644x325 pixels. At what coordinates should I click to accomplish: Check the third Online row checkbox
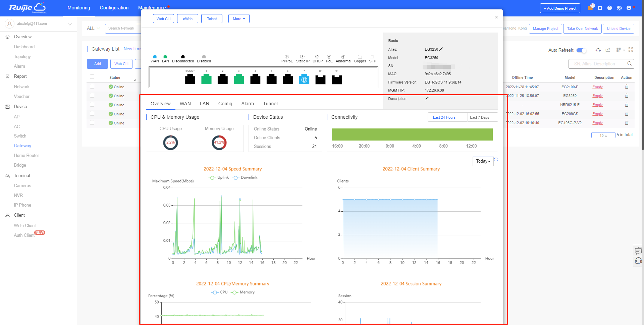[x=92, y=105]
